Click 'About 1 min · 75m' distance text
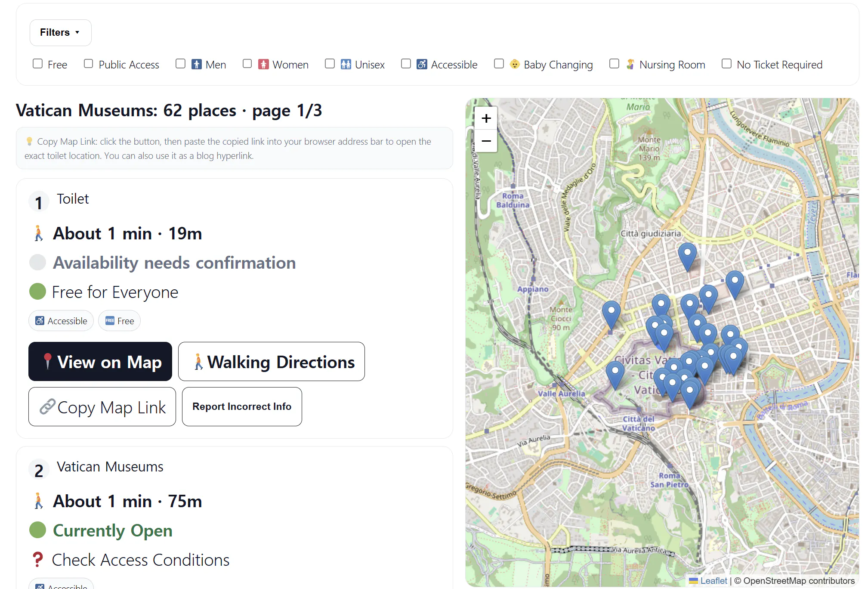The height and width of the screenshot is (589, 868). point(127,501)
